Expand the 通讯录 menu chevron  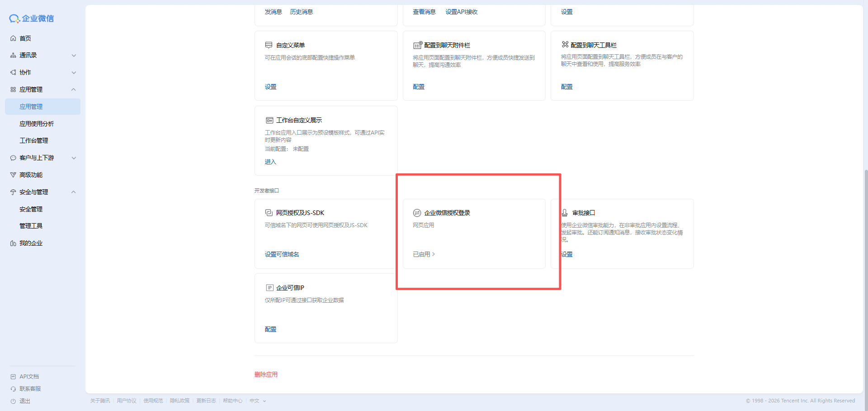[x=74, y=56]
